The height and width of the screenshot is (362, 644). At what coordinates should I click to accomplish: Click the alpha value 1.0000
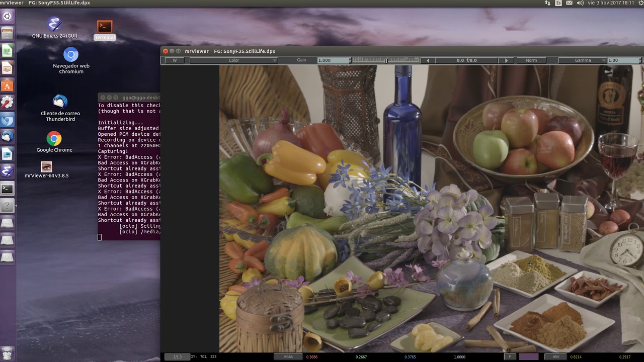[459, 357]
